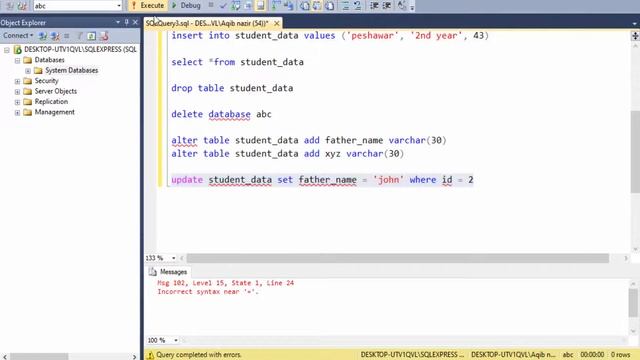The height and width of the screenshot is (360, 640).
Task: Select the Replication tree item
Action: [51, 102]
